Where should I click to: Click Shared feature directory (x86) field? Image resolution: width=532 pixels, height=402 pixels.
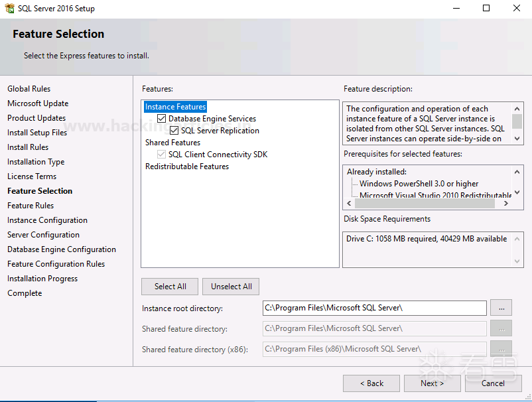coord(375,349)
